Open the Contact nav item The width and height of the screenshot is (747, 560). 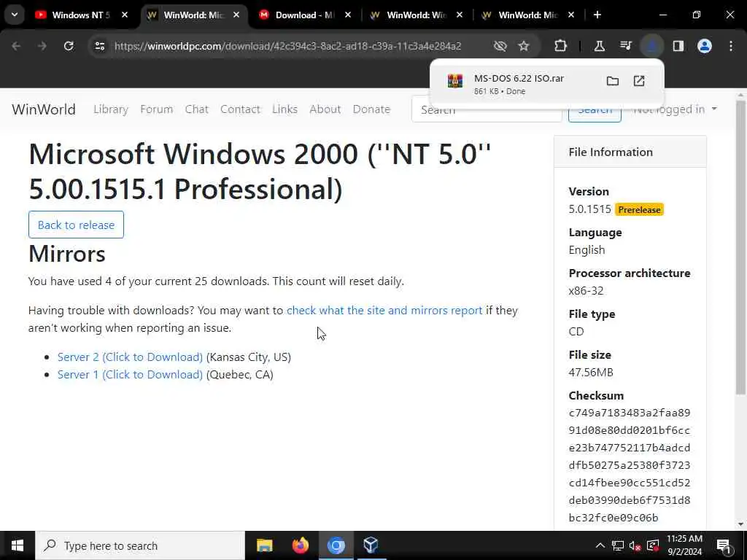(x=240, y=109)
